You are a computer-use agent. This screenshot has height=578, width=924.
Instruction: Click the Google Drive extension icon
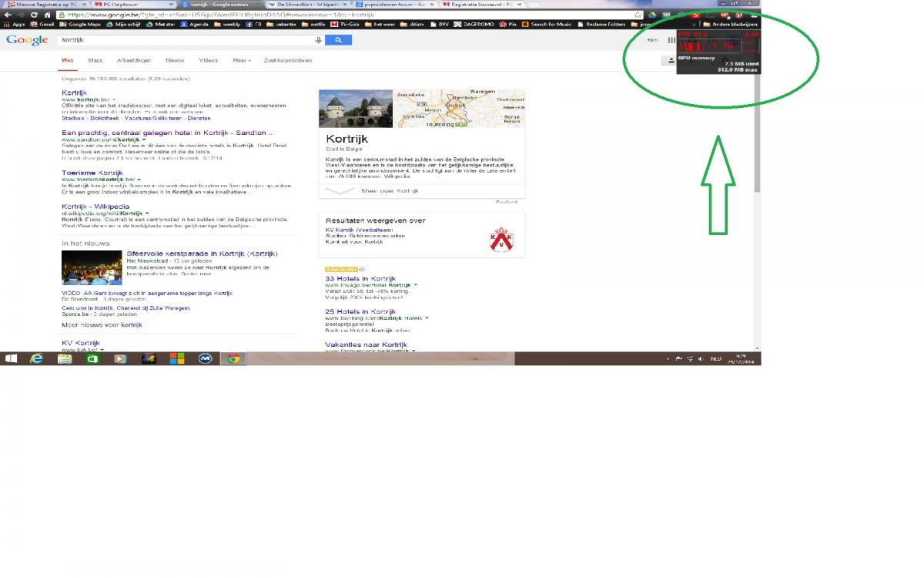pos(652,15)
